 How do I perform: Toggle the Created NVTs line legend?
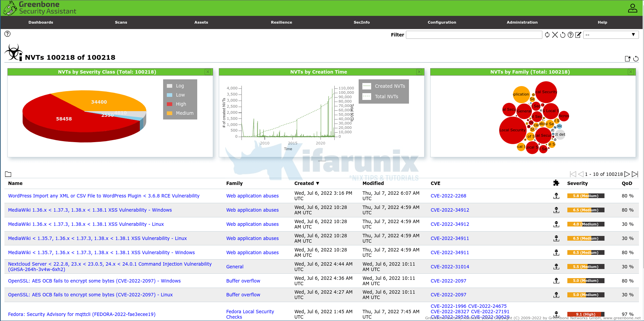(384, 86)
